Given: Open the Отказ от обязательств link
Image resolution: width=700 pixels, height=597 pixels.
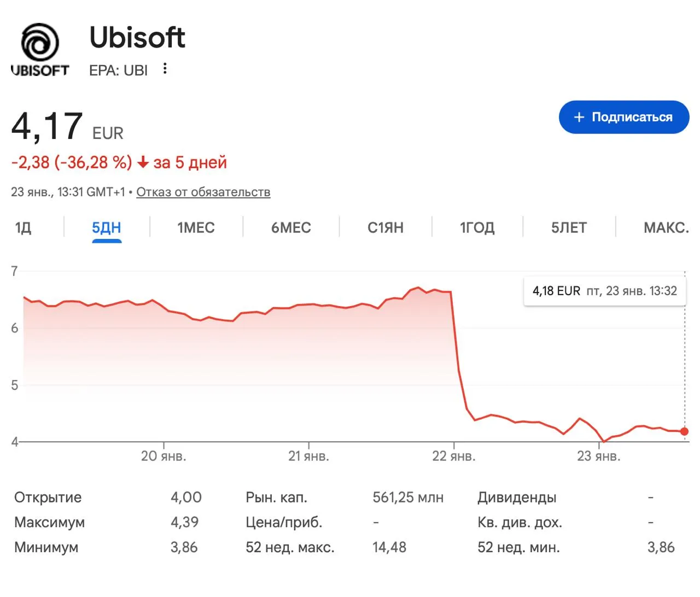Looking at the screenshot, I should pos(203,192).
